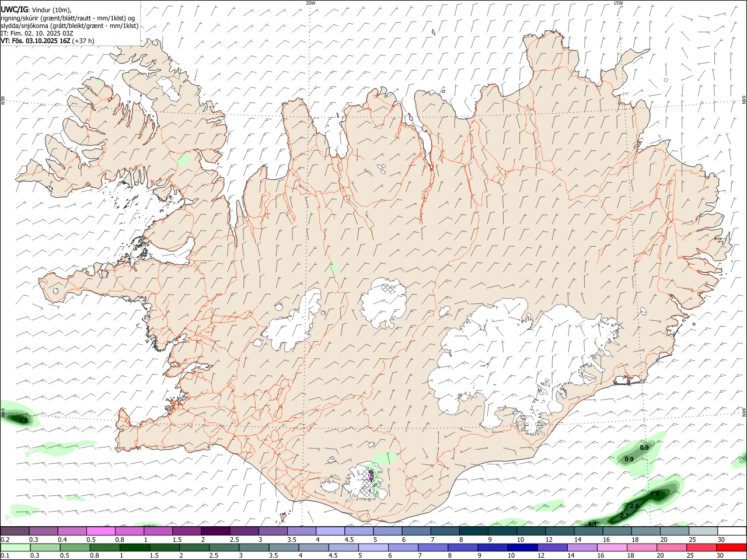This screenshot has height=560, width=747.
Task: Click the '1.1' precipitation value near legend
Action: point(592,524)
